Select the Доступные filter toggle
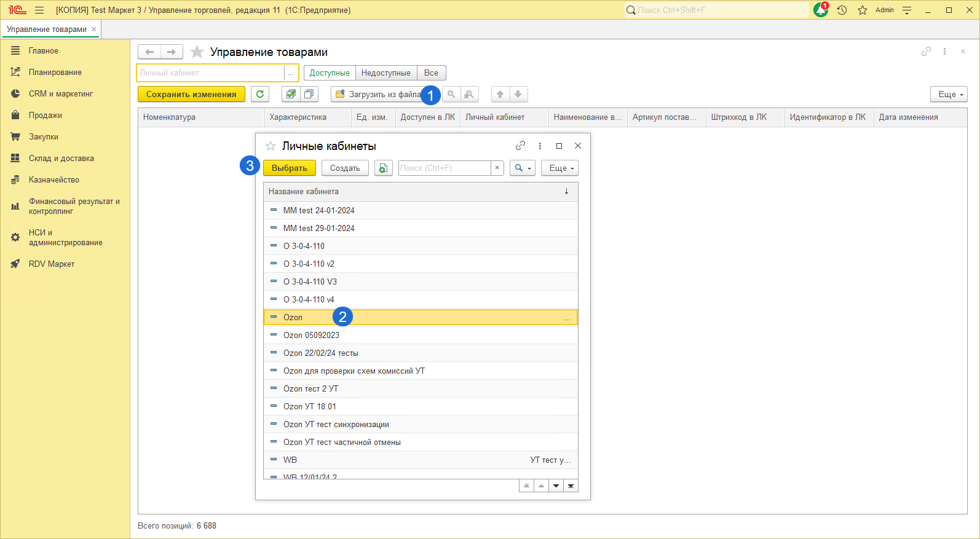 pyautogui.click(x=330, y=73)
